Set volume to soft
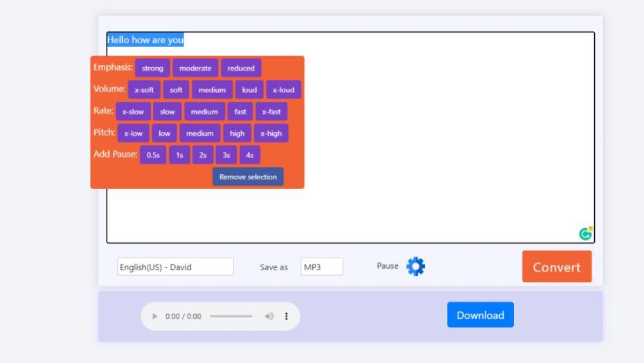The width and height of the screenshot is (644, 363). tap(176, 89)
